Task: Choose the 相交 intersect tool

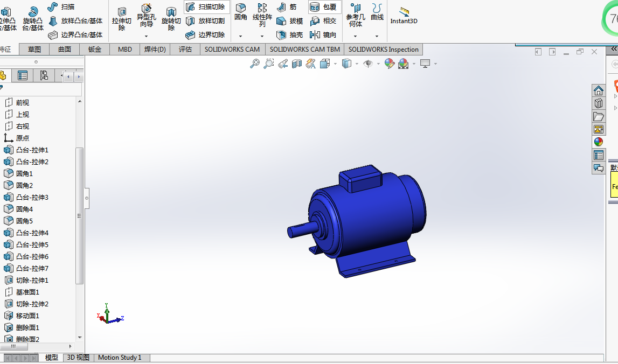Action: tap(324, 21)
